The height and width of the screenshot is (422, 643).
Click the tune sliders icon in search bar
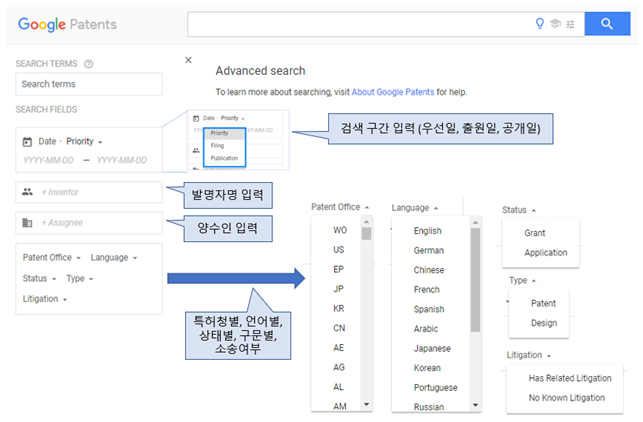570,25
